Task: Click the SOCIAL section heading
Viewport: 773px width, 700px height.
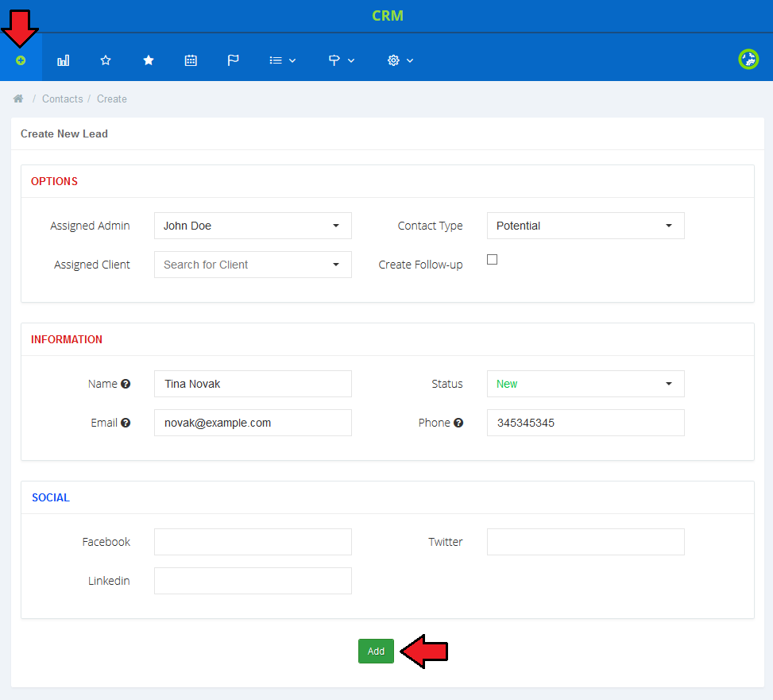Action: (51, 498)
